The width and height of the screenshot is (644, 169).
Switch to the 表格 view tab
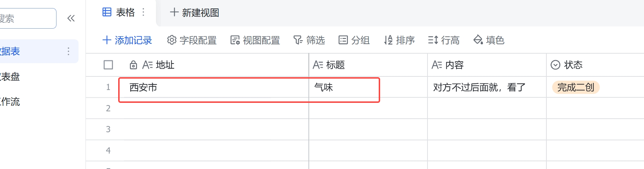119,12
